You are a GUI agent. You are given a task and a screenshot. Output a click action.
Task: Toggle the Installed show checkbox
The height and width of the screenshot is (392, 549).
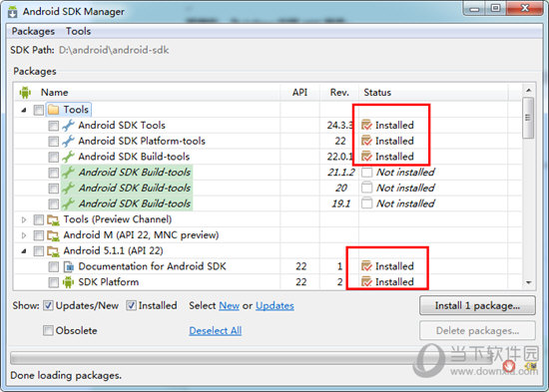tap(132, 305)
